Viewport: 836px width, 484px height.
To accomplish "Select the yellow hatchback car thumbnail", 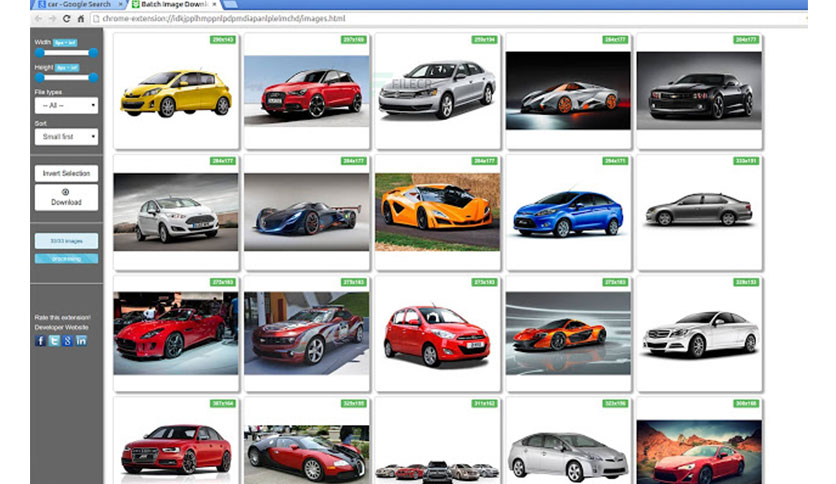I will (x=176, y=92).
